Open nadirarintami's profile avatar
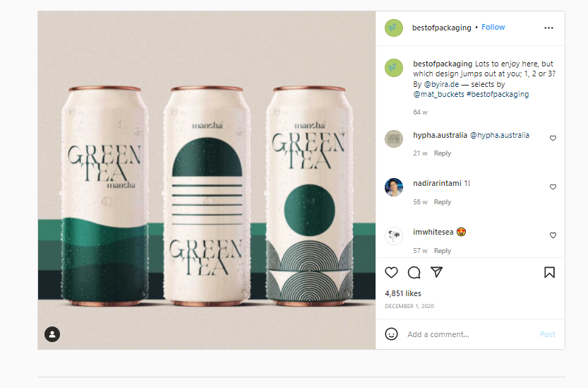Screen dimensions: 588x388 pos(394,187)
